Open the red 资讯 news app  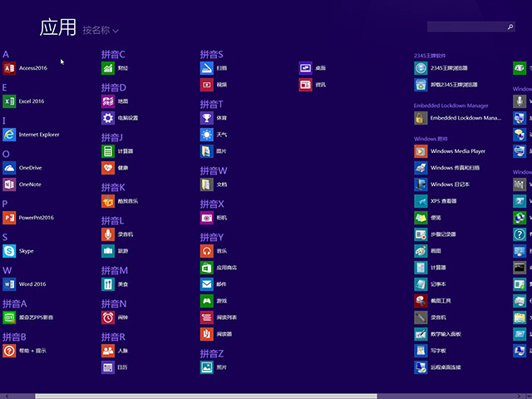tap(313, 85)
